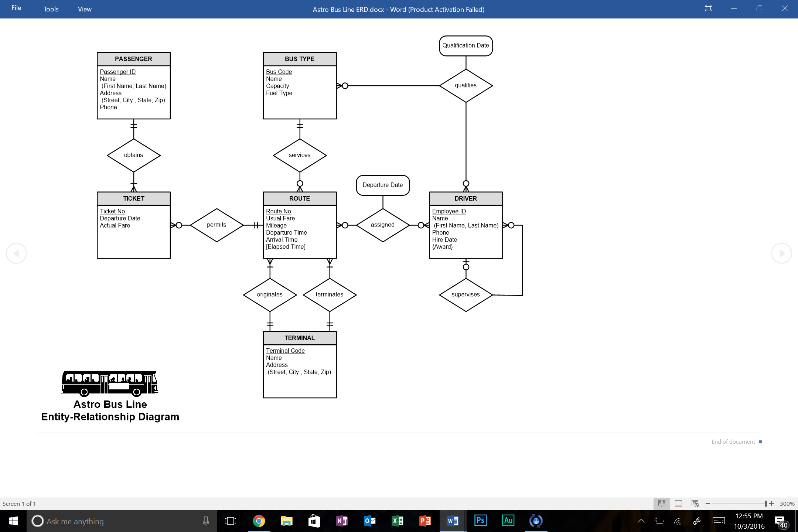Launch Excel from the taskbar
Viewport: 798px width, 532px height.
tap(397, 521)
